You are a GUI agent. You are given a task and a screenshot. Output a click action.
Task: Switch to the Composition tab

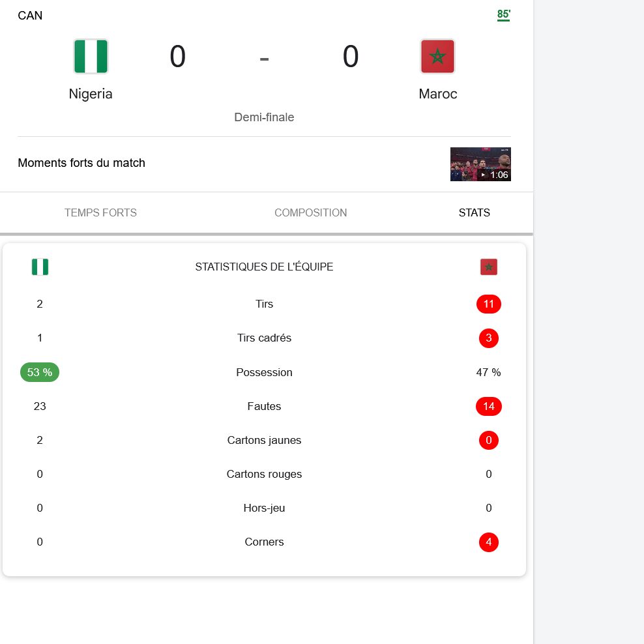310,212
